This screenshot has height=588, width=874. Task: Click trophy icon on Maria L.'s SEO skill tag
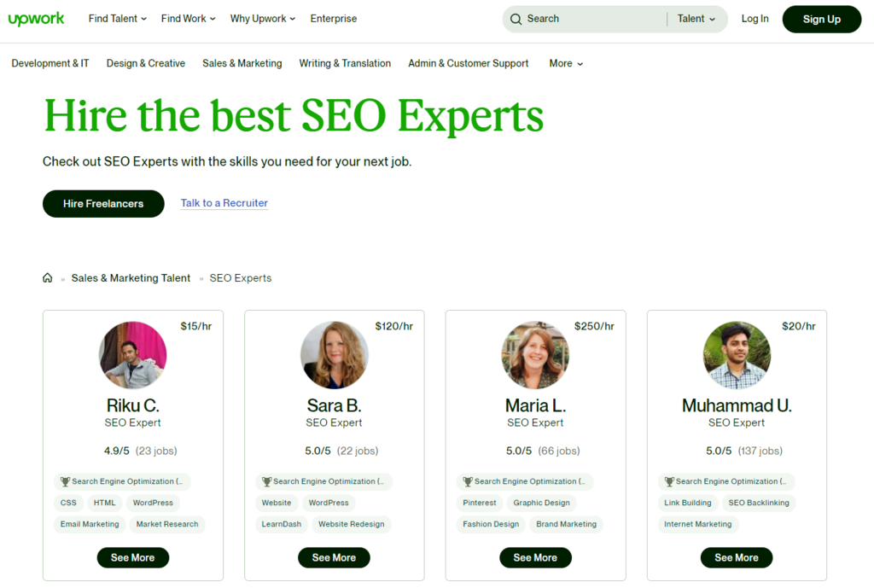point(468,481)
